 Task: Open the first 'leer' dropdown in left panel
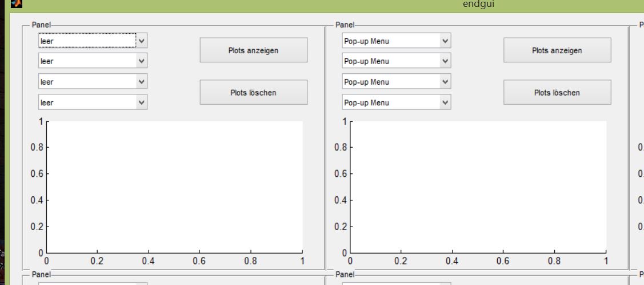point(93,40)
